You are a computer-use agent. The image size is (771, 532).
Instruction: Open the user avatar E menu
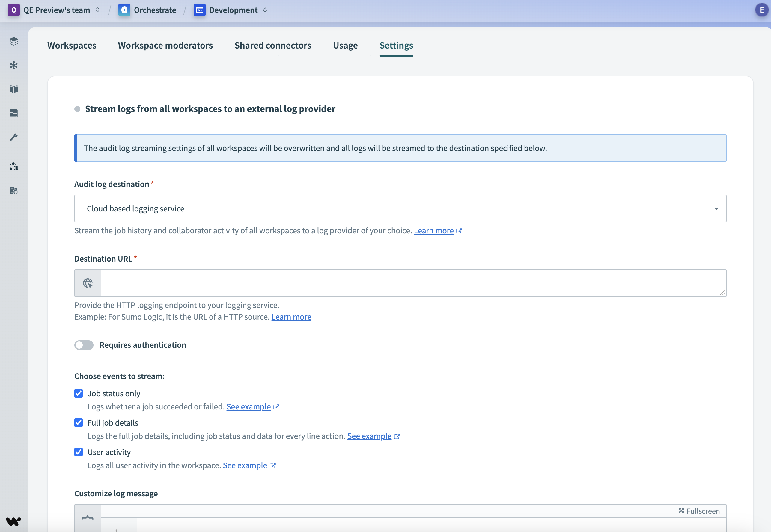pyautogui.click(x=761, y=10)
